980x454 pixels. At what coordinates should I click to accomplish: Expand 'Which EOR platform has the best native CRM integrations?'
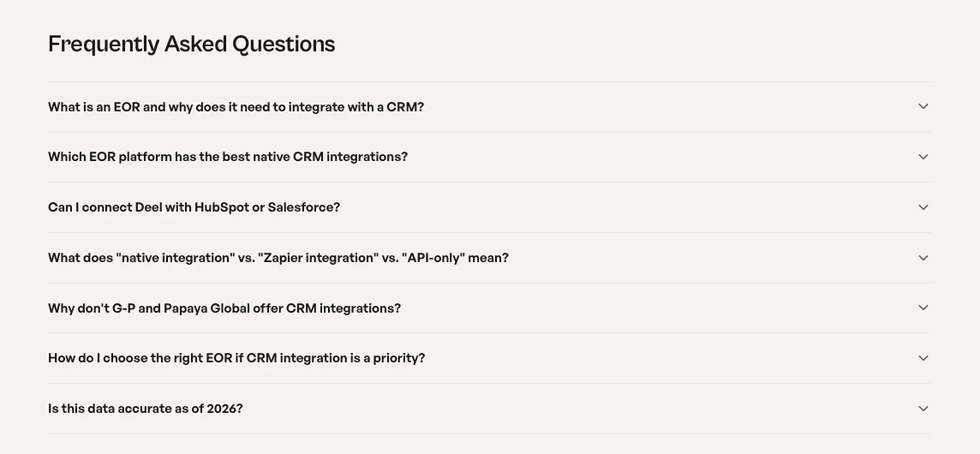[228, 157]
